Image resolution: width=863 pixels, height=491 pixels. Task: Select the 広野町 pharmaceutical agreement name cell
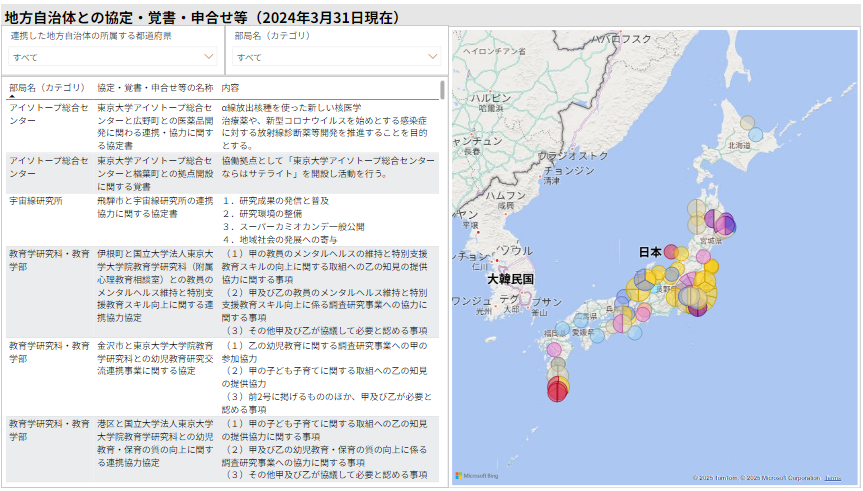click(x=155, y=127)
